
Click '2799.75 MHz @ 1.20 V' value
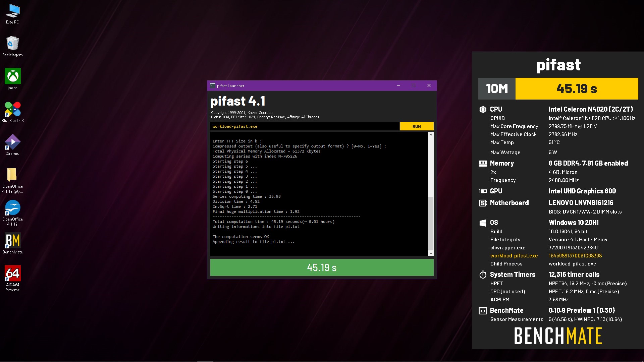click(573, 126)
